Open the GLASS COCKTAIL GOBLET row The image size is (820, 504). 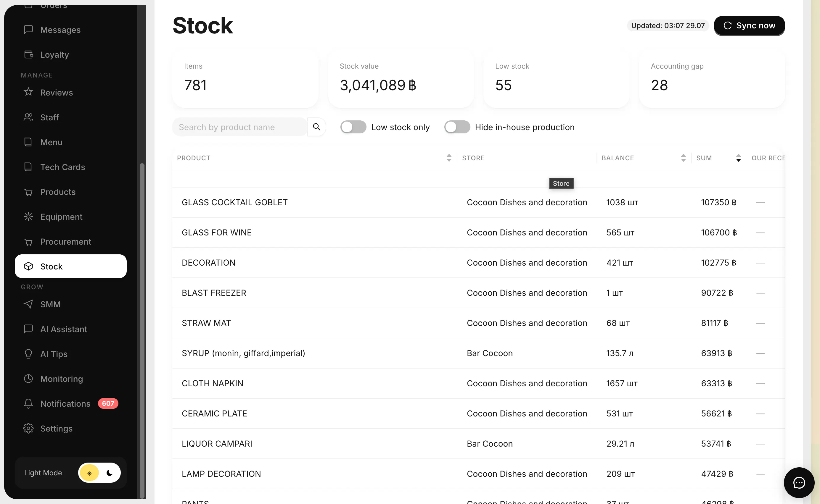478,202
